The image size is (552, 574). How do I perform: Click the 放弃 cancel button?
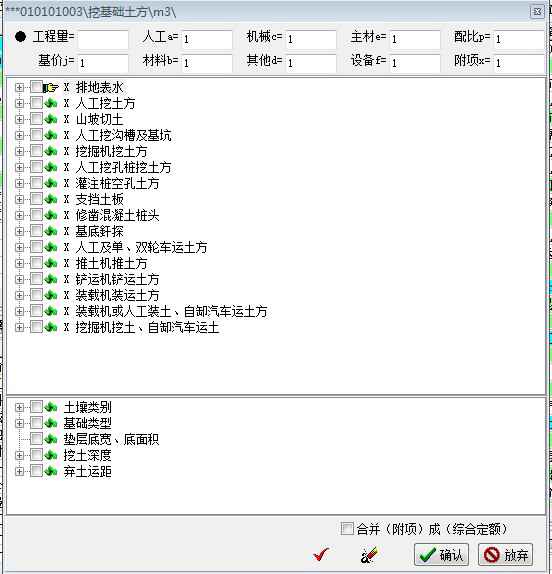[x=506, y=555]
